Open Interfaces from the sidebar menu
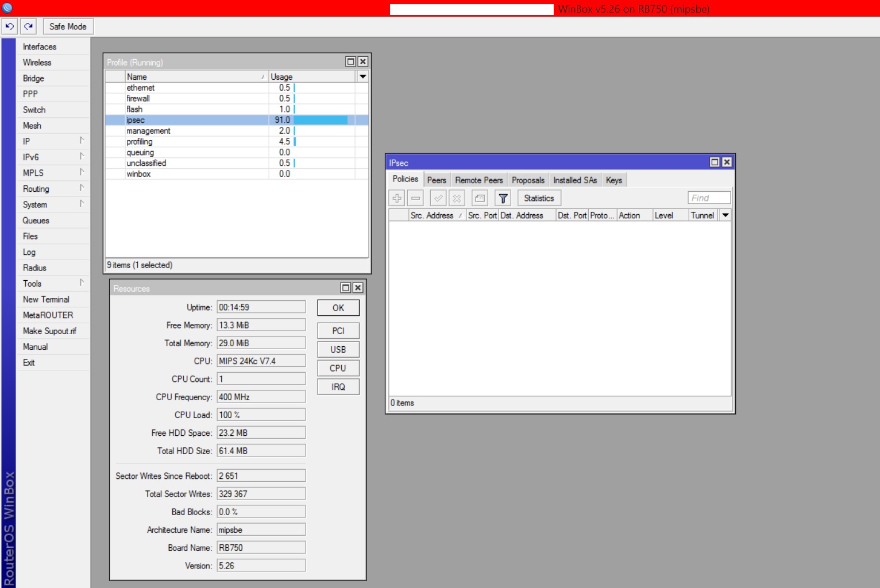 (53, 47)
